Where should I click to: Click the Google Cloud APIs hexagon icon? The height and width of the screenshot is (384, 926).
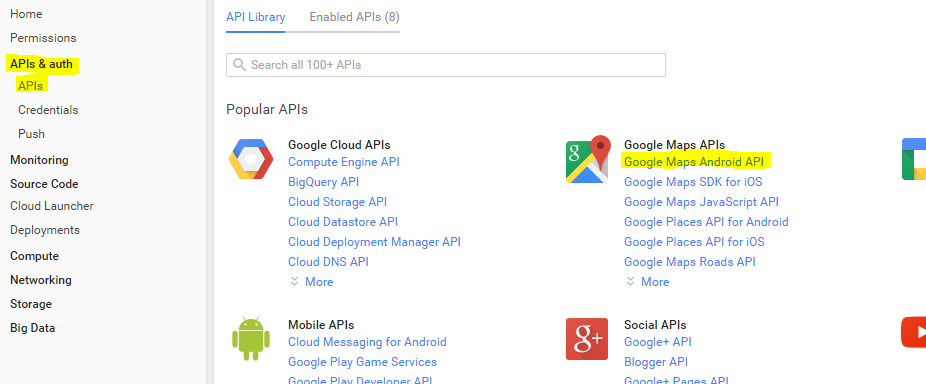click(251, 159)
